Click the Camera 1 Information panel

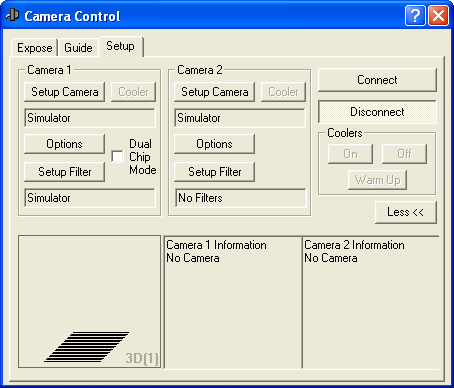tap(233, 302)
